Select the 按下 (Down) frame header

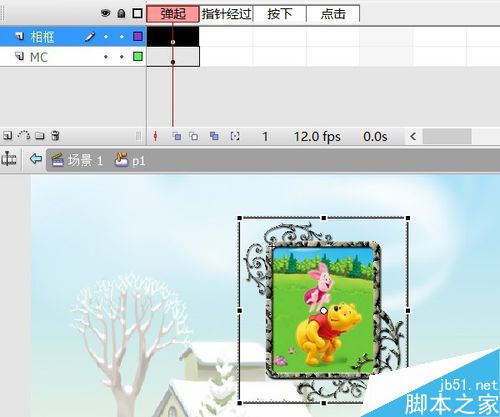pyautogui.click(x=280, y=14)
